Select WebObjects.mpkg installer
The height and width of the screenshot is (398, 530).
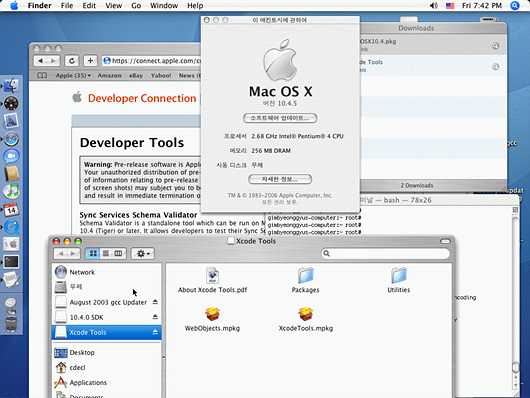coord(212,319)
